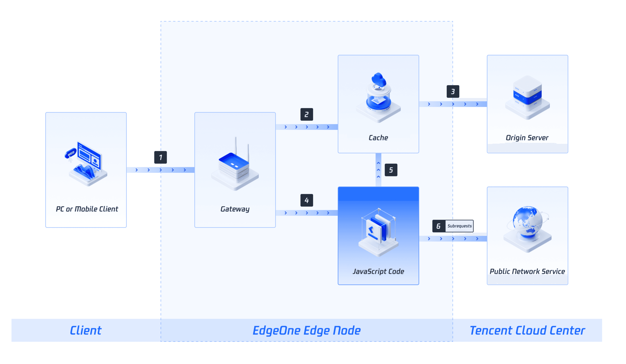Click the Origin Server stack icon
626x364 pixels.
pyautogui.click(x=527, y=98)
